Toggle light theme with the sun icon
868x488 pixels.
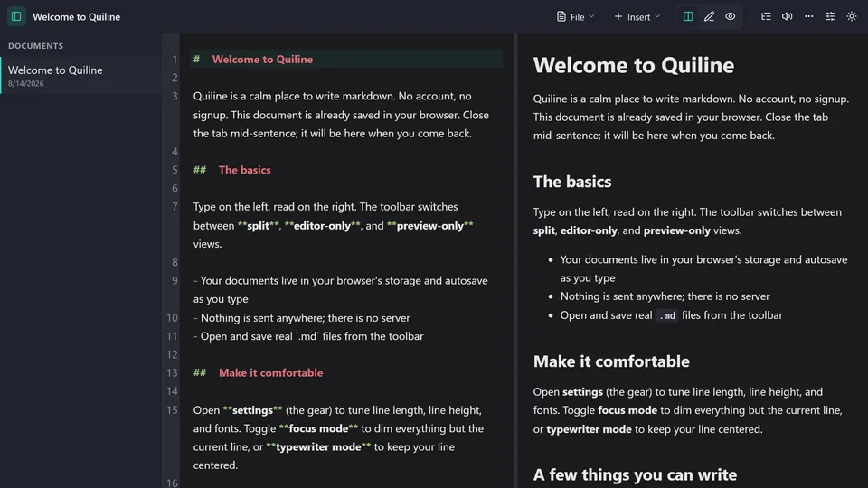[x=852, y=16]
